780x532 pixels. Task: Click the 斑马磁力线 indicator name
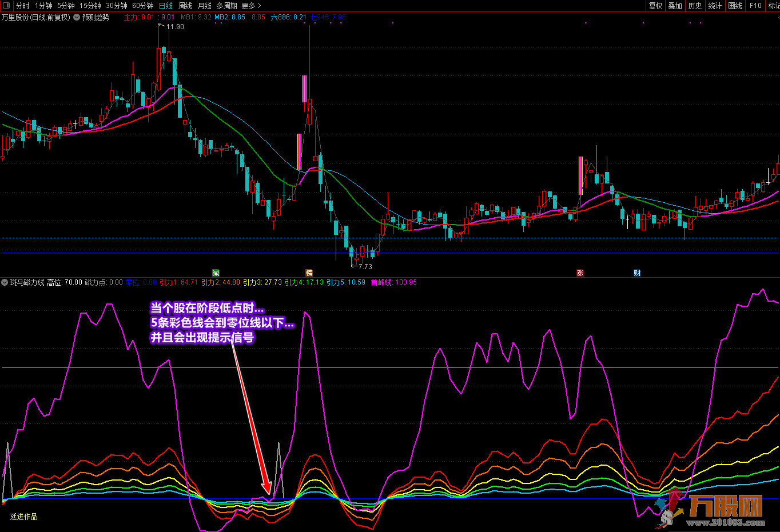27,282
